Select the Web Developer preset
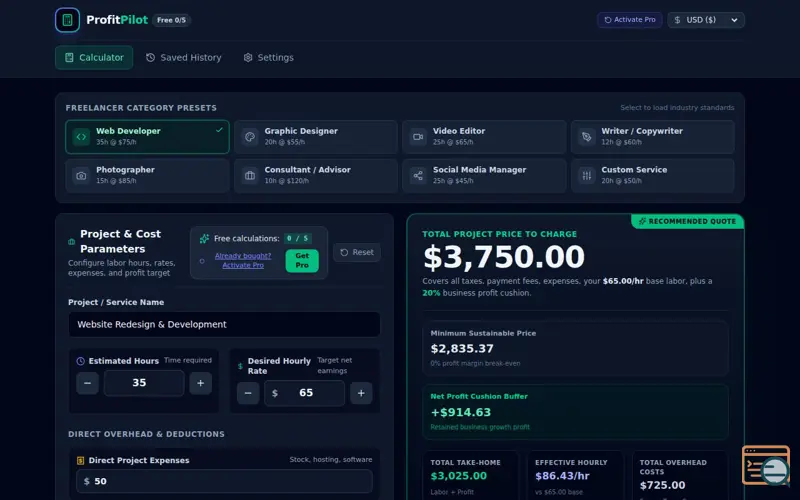The image size is (800, 500). pyautogui.click(x=147, y=137)
